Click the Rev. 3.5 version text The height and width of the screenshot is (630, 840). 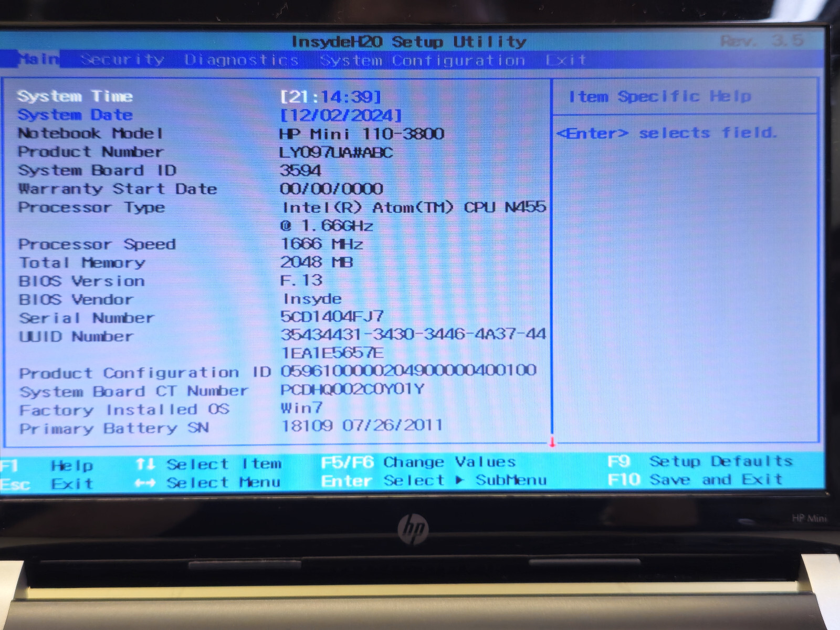point(762,40)
